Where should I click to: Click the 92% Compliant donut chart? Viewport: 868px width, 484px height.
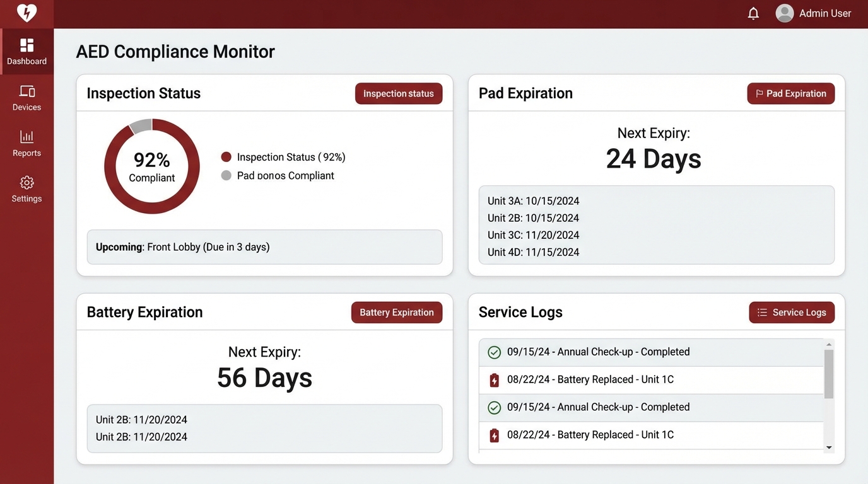click(152, 166)
